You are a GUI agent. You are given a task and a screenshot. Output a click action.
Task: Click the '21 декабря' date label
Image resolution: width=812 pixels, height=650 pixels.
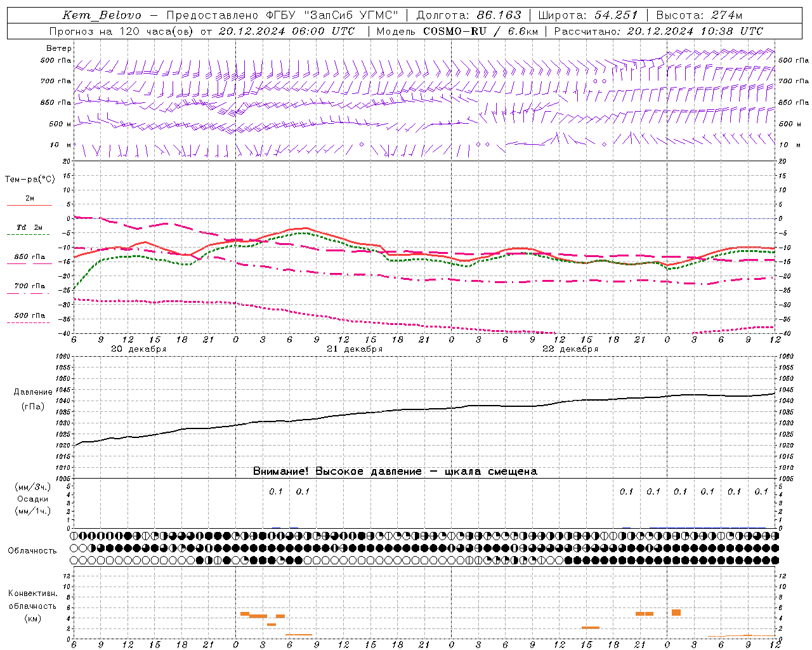(355, 349)
